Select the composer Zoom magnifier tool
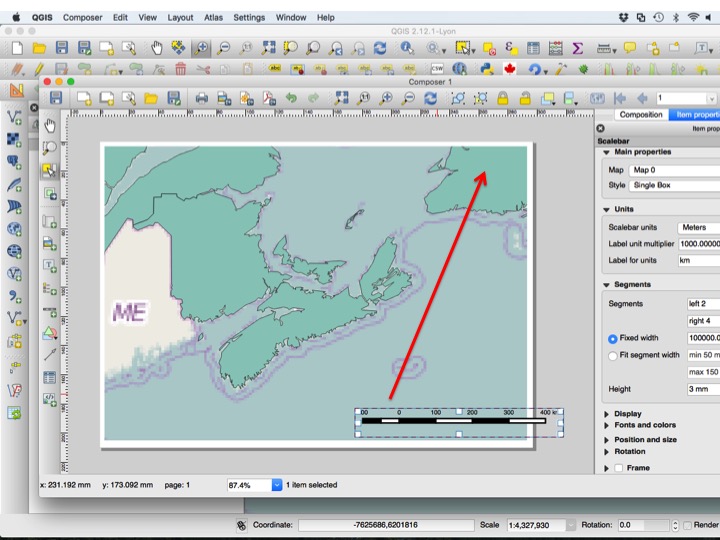This screenshot has height=540, width=720. coord(50,147)
